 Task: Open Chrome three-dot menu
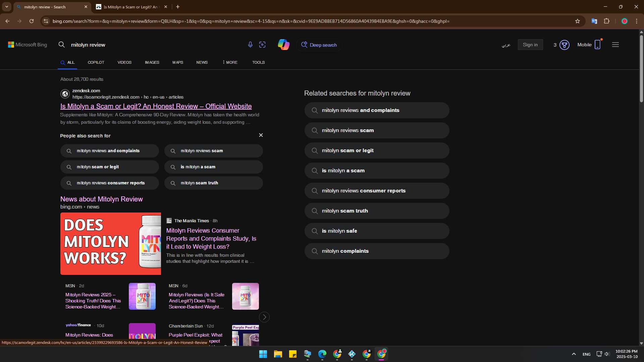637,21
